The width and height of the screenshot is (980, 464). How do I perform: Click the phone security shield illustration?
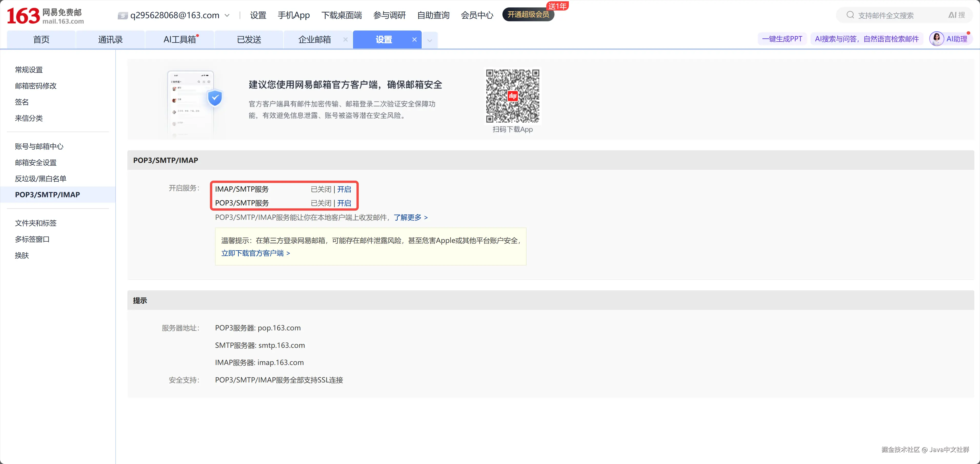coord(215,98)
